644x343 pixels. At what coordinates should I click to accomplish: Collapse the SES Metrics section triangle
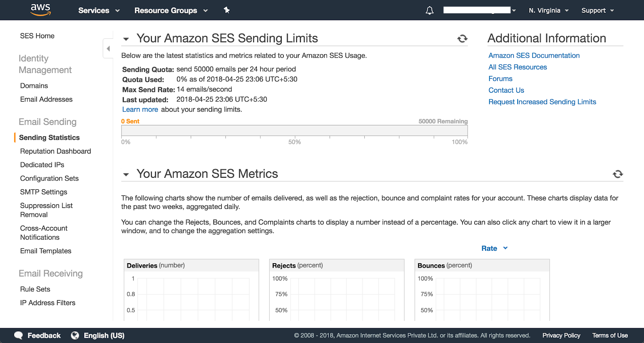[x=126, y=175]
